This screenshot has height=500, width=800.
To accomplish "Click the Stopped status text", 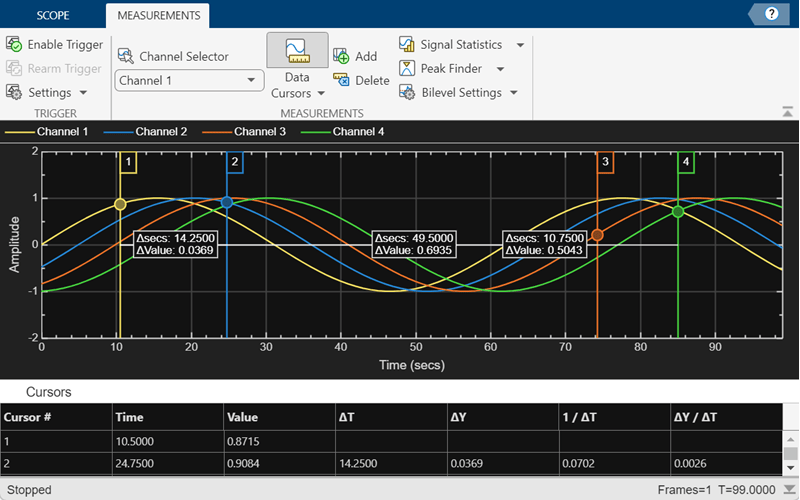I will [x=29, y=490].
